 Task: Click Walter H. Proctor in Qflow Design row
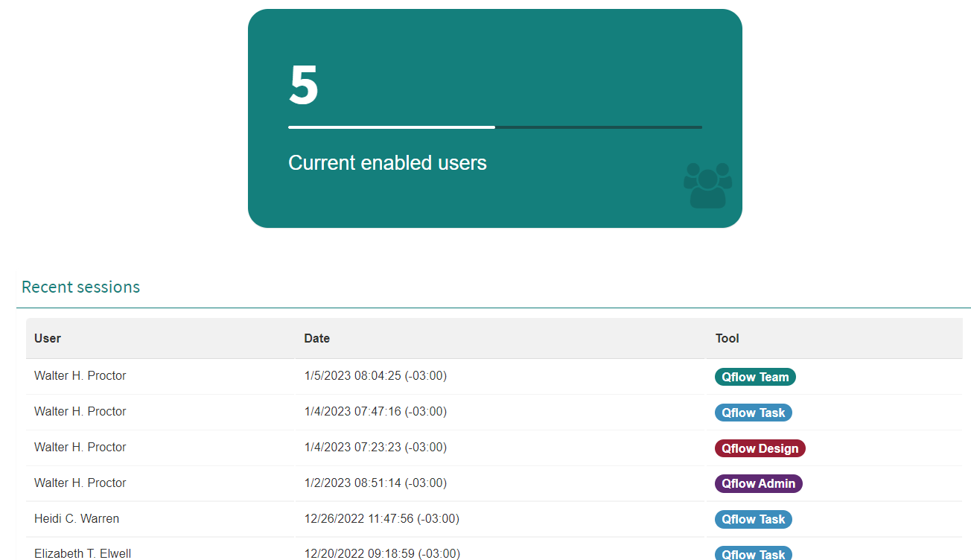(x=80, y=447)
